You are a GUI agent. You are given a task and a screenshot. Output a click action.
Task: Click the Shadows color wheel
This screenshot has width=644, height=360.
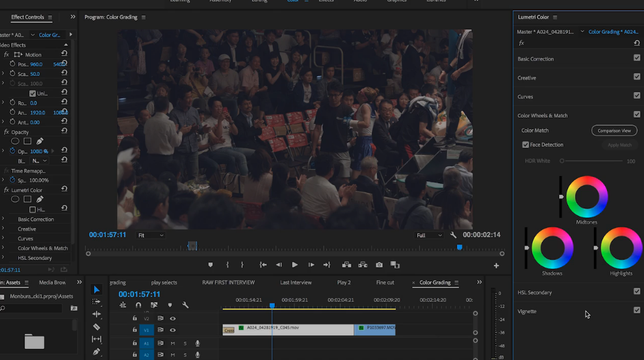point(552,248)
